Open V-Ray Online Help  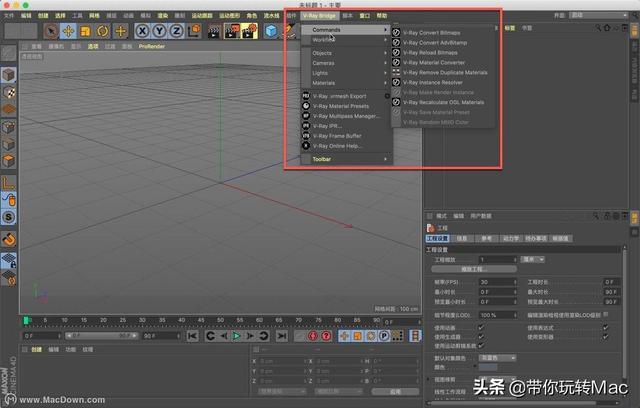point(347,146)
